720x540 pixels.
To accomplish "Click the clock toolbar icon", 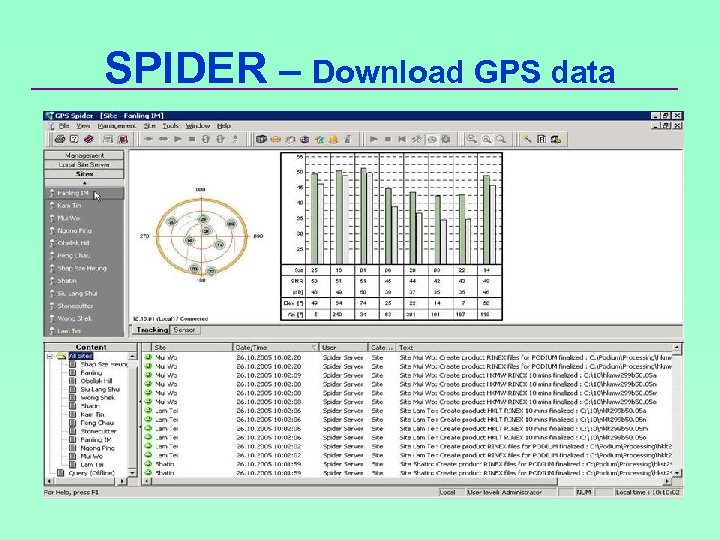I will click(432, 139).
